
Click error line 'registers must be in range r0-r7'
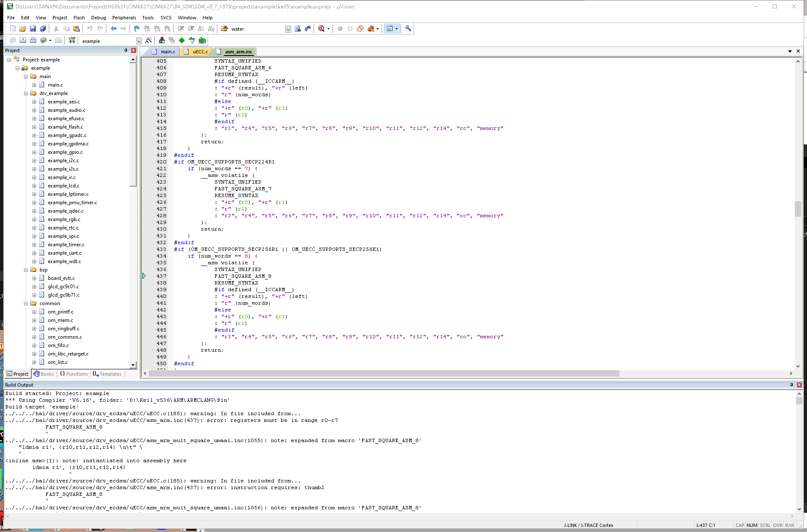[x=171, y=420]
